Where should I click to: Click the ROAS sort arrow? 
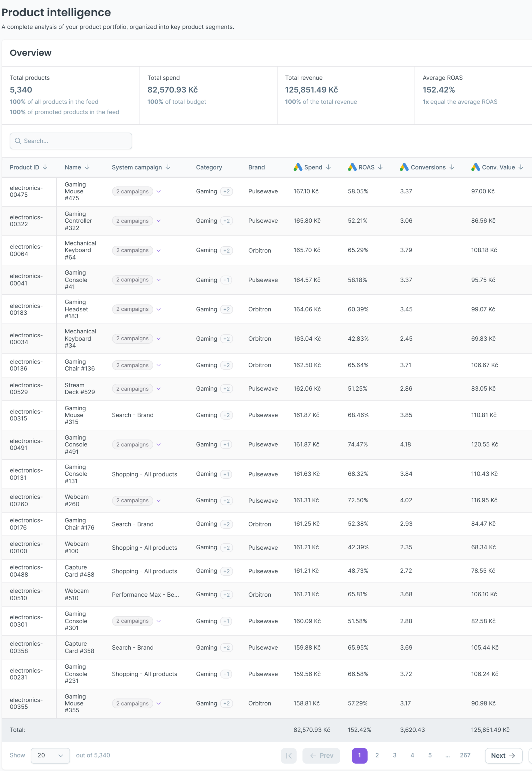[x=380, y=167]
